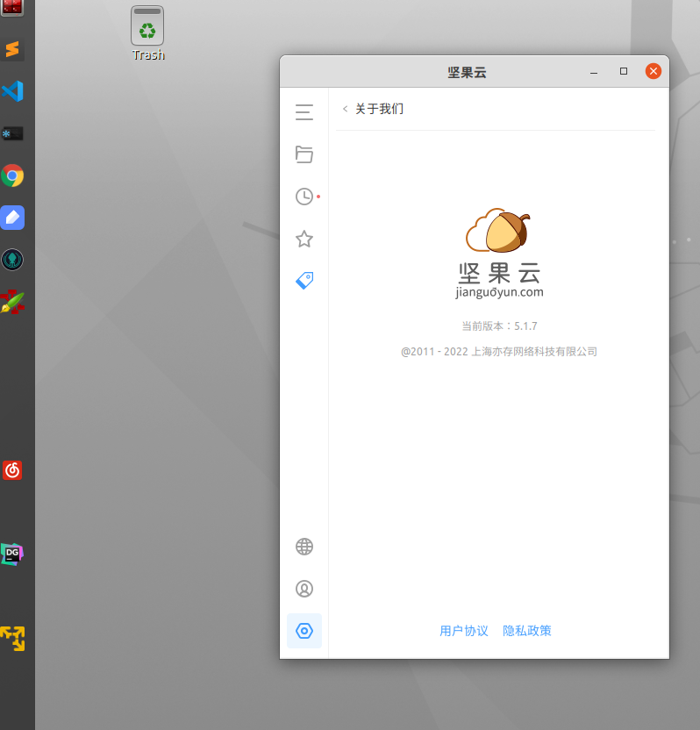This screenshot has height=730, width=700.
Task: Open the settings gear icon
Action: tap(304, 631)
